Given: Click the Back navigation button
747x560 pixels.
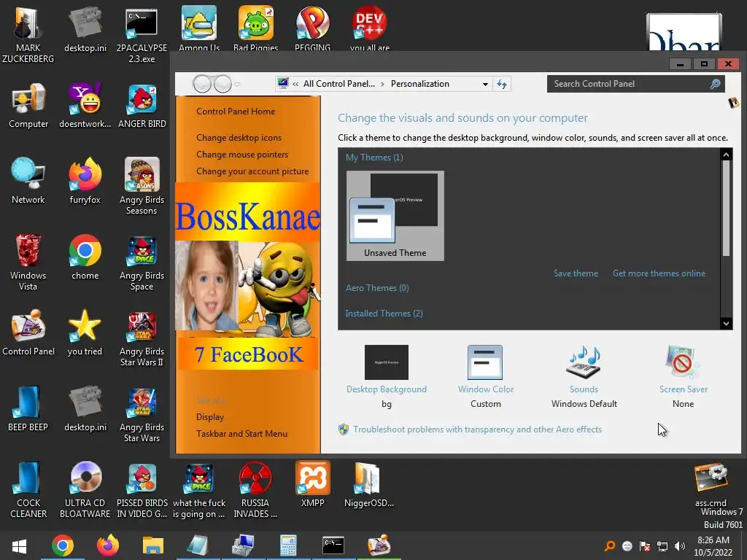Looking at the screenshot, I should click(202, 85).
